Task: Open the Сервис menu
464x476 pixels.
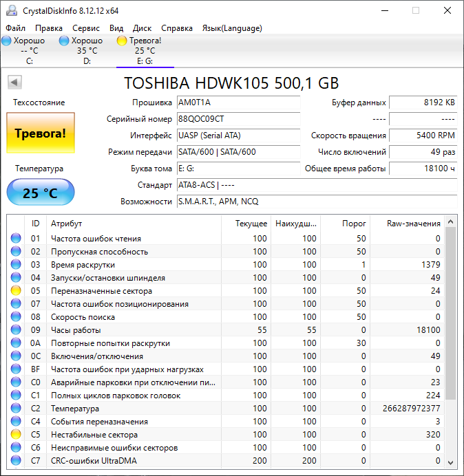Action: (x=86, y=28)
